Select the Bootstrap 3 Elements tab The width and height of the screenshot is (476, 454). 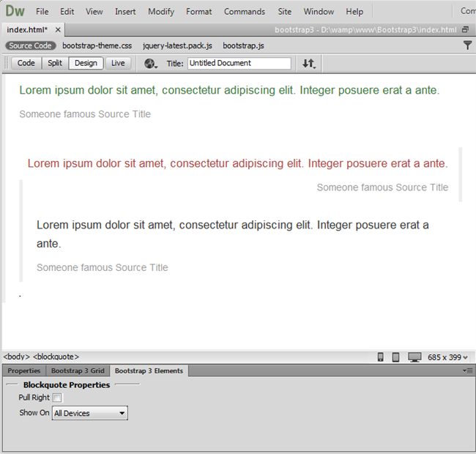[x=149, y=371]
